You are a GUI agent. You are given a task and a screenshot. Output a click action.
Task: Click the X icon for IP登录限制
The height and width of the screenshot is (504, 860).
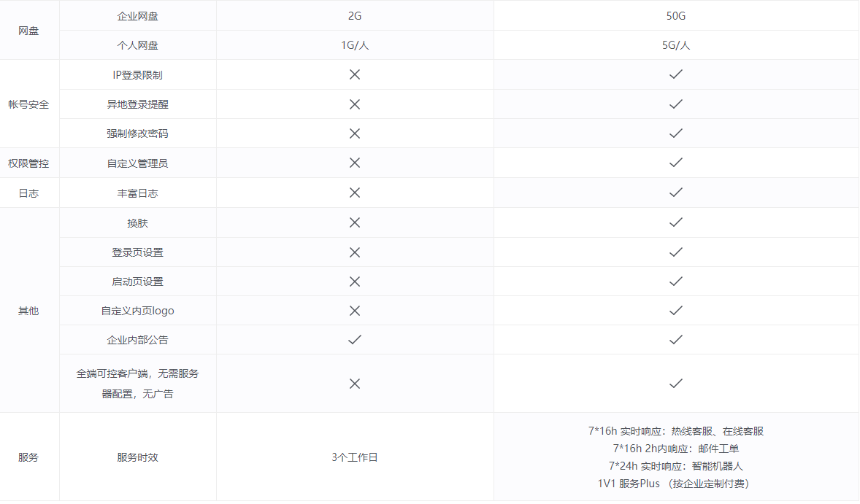[x=355, y=74]
